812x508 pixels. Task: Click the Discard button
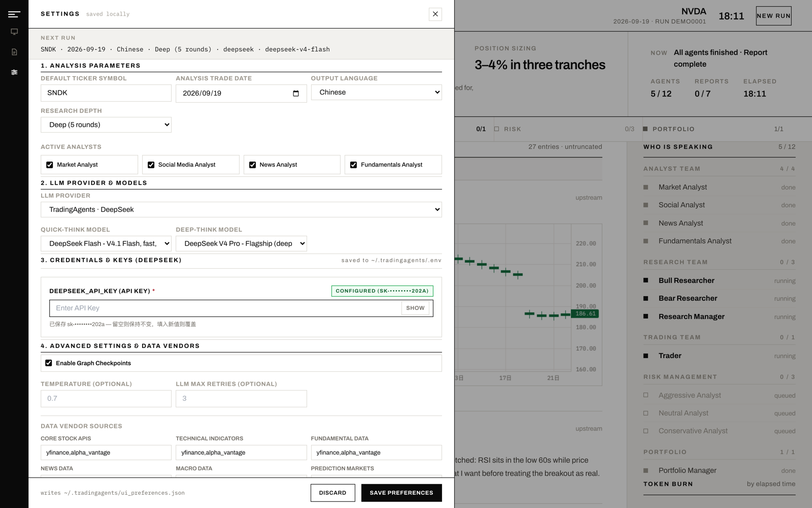(x=332, y=493)
